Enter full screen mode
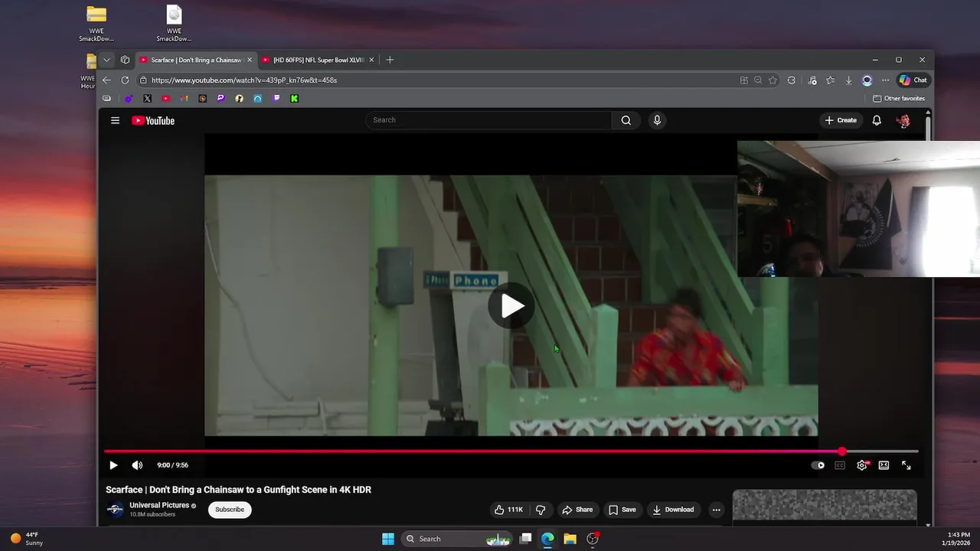The width and height of the screenshot is (980, 551). [x=906, y=465]
